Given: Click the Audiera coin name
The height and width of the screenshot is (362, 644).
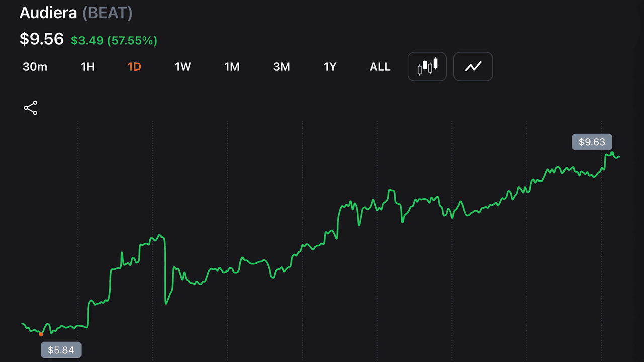Looking at the screenshot, I should pos(48,13).
